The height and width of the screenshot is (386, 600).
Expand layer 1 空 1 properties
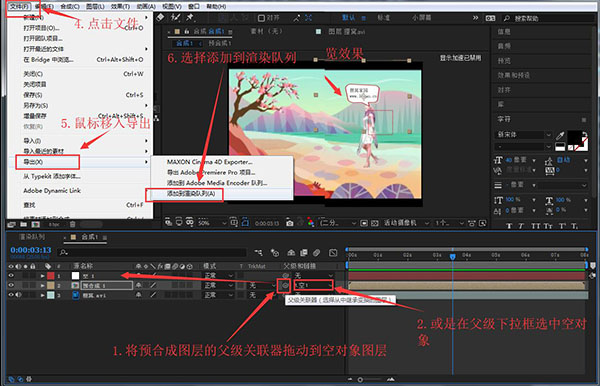point(42,275)
